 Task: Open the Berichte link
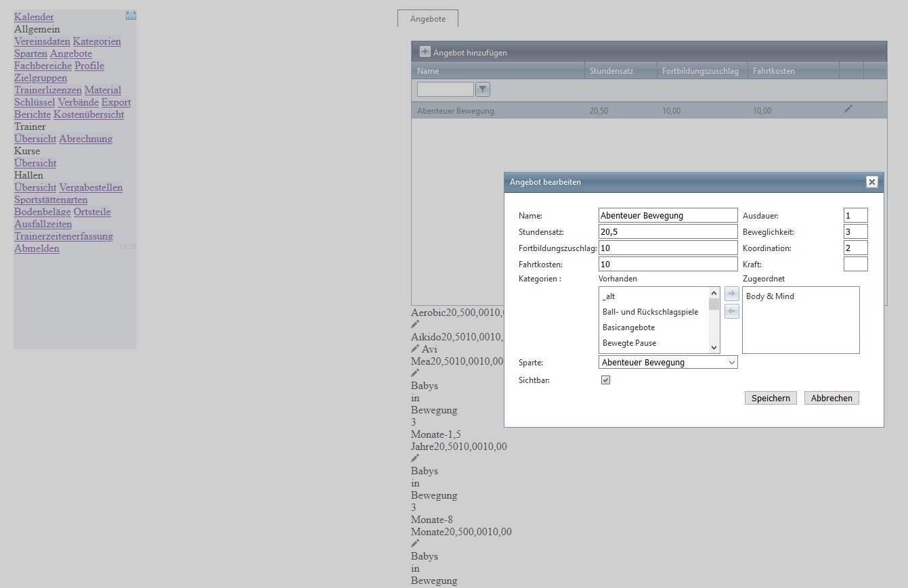click(33, 114)
